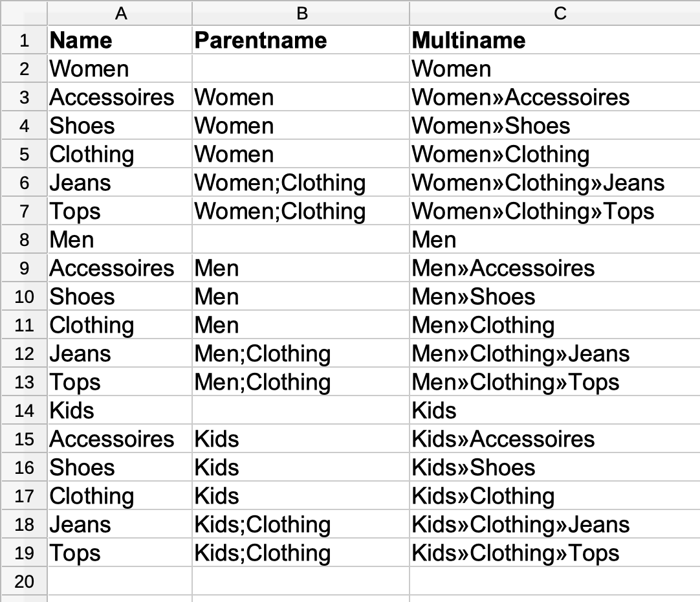Select column B header

tap(301, 12)
